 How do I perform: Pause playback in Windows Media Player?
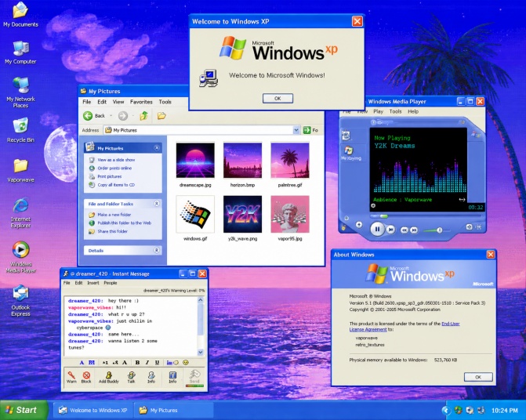(377, 230)
